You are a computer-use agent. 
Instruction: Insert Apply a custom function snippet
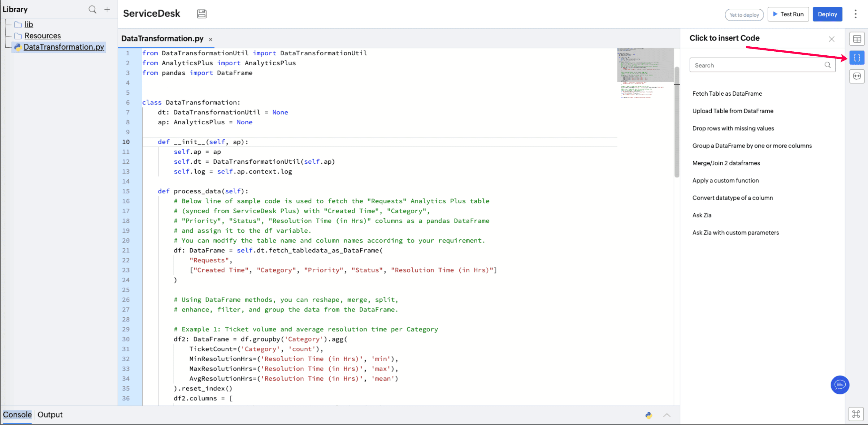click(x=726, y=181)
